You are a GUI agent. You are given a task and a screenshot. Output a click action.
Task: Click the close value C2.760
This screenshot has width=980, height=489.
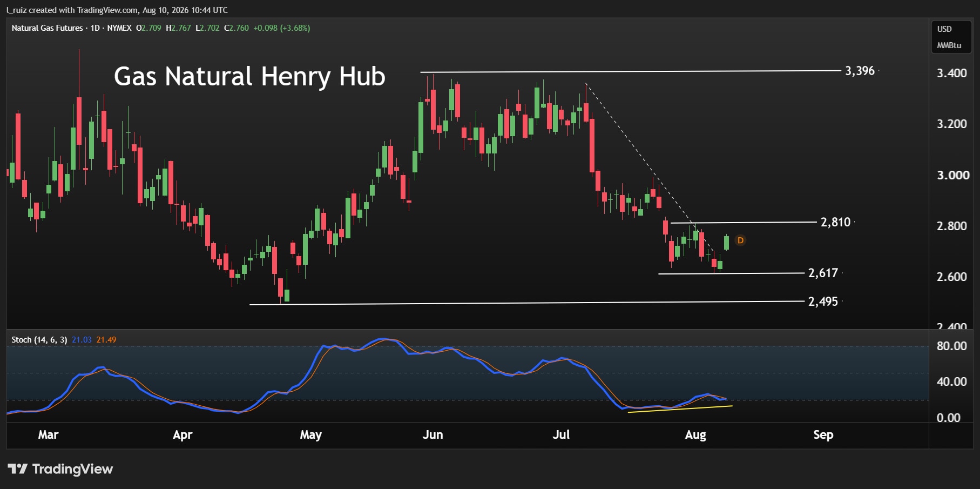pyautogui.click(x=236, y=28)
